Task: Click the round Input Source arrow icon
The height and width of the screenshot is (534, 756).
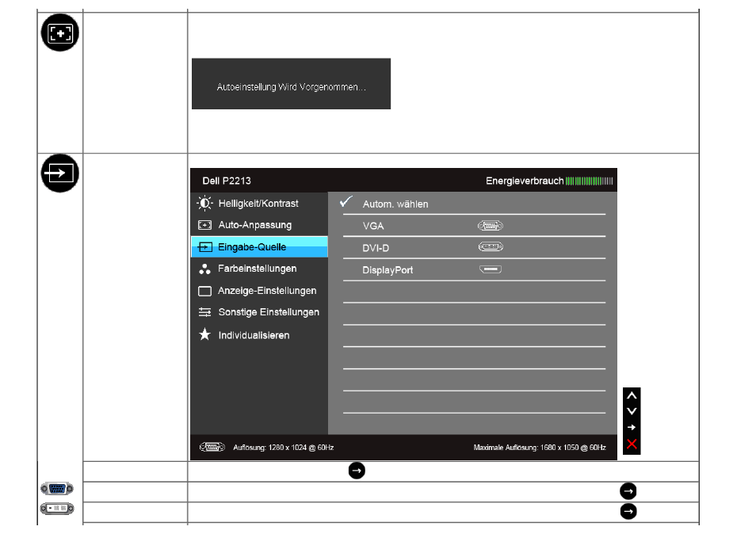Action: pos(59,173)
